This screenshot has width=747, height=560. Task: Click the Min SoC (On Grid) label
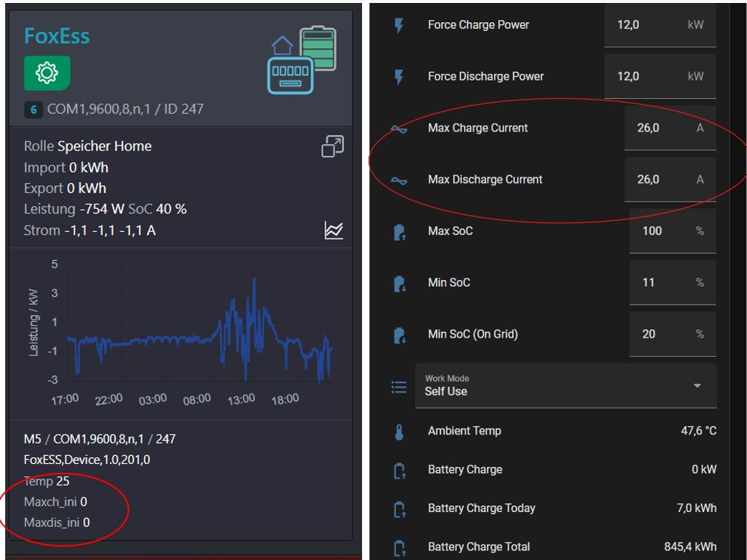point(473,334)
